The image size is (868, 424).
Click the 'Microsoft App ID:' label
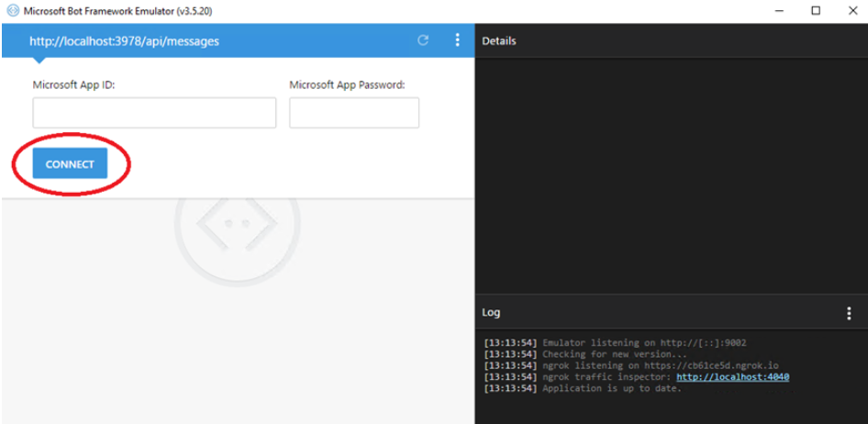point(73,84)
